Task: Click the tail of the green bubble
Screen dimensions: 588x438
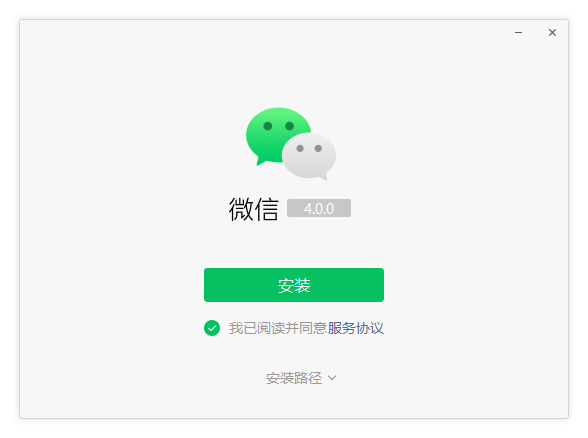Action: [x=261, y=161]
